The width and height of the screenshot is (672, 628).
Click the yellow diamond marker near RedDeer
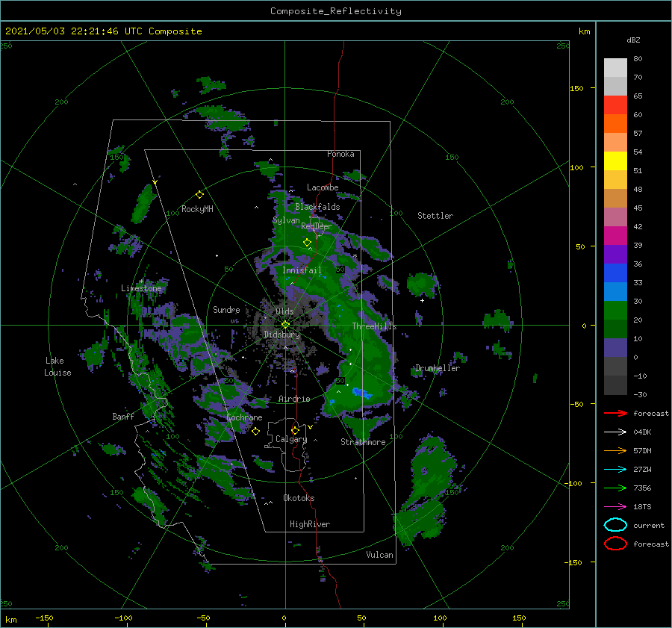click(x=307, y=243)
